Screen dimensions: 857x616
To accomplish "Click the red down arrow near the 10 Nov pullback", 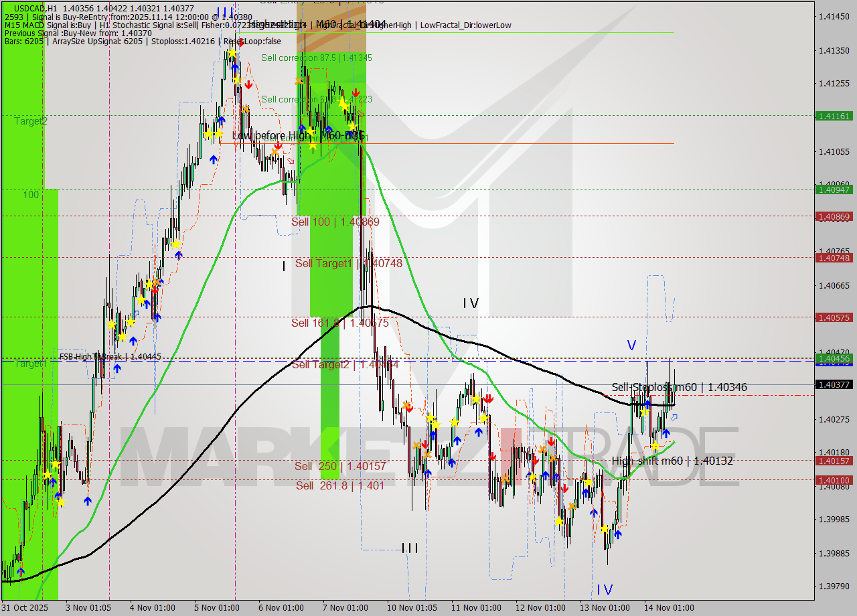I will (409, 409).
